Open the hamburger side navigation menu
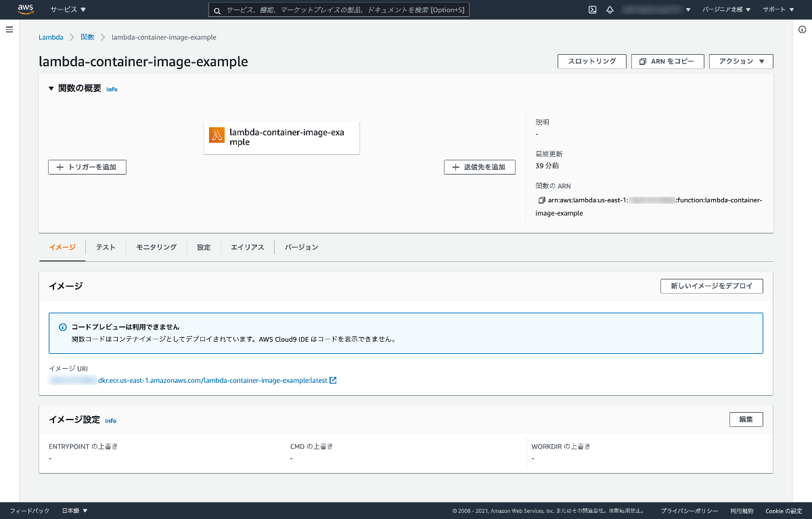The width and height of the screenshot is (812, 519). tap(9, 30)
